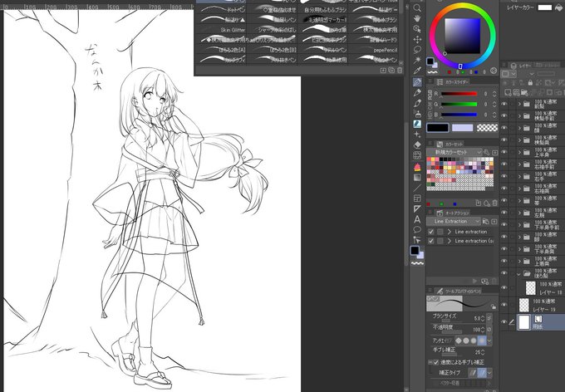Select the Lasso selection tool
Screen dimensions: 565x392
tap(417, 50)
